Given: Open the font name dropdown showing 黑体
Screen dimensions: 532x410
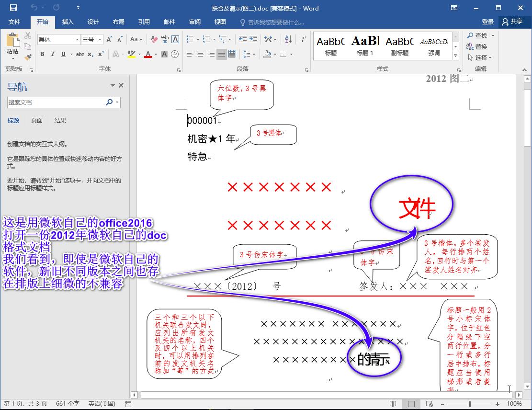Looking at the screenshot, I should point(77,39).
